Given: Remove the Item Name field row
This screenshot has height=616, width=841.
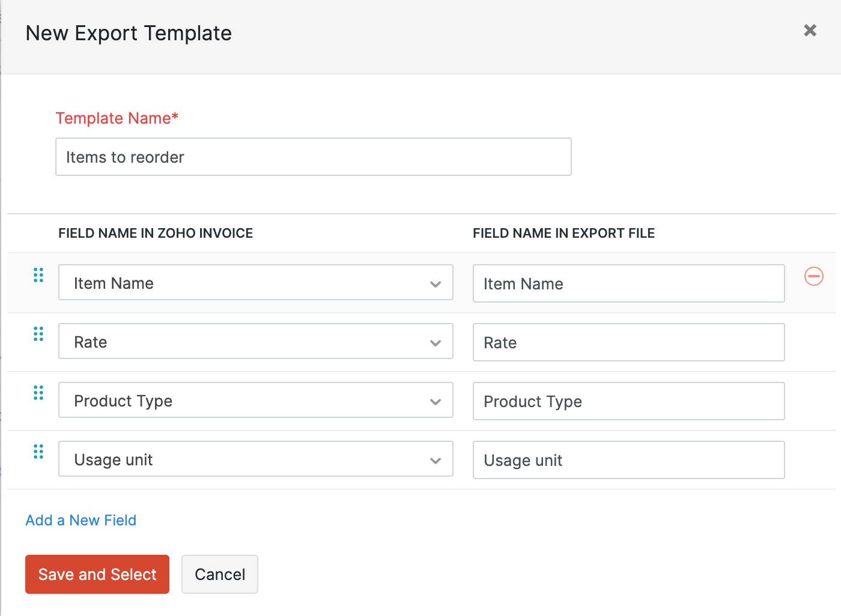Looking at the screenshot, I should tap(813, 276).
